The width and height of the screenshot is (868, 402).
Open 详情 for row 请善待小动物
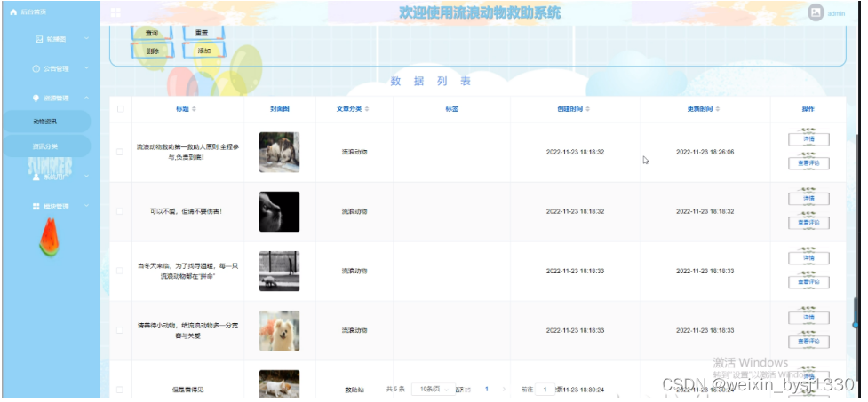(808, 318)
